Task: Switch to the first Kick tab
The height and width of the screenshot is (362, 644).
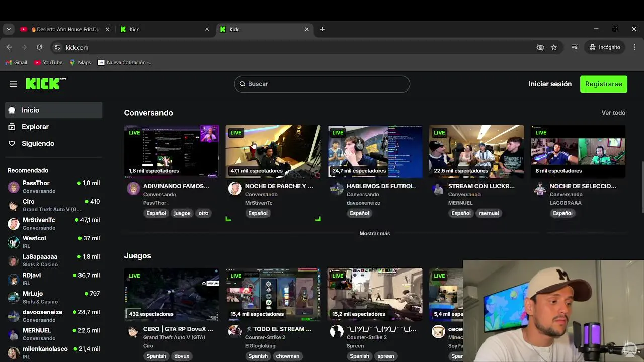Action: click(x=165, y=29)
